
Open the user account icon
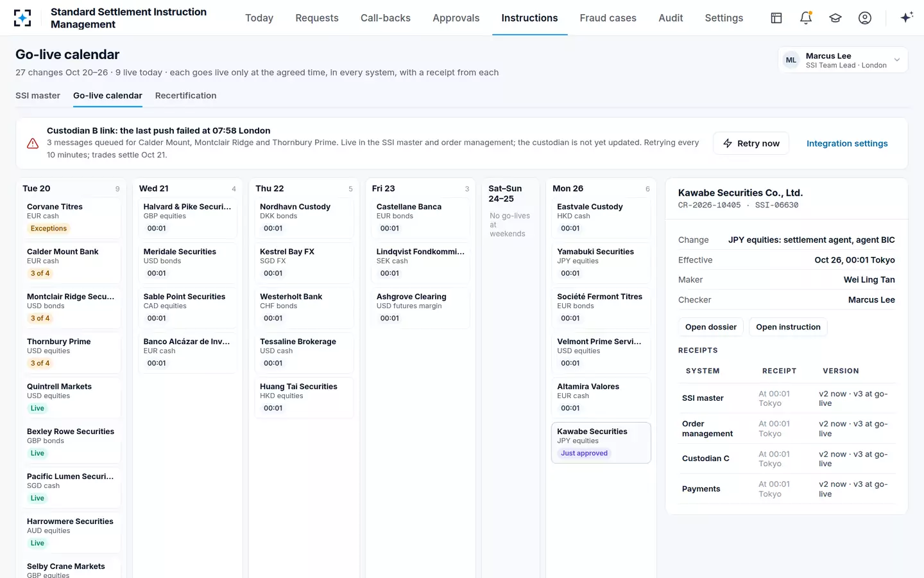(x=865, y=18)
